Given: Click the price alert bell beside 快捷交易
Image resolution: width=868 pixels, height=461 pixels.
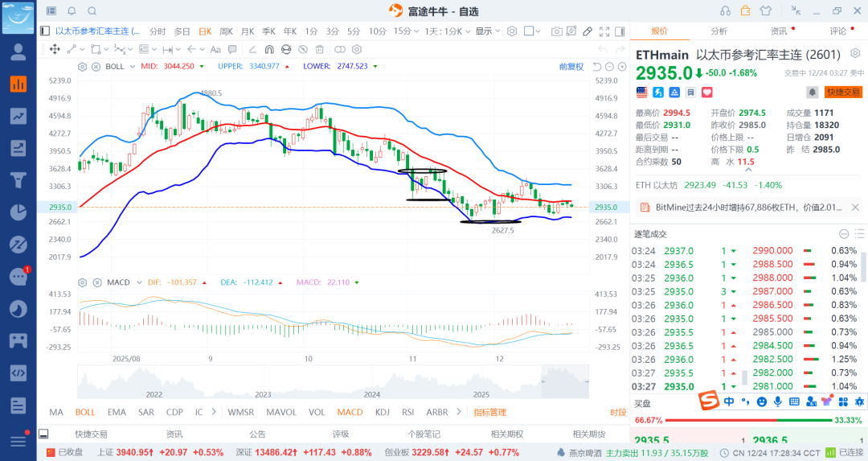Looking at the screenshot, I should 813,92.
